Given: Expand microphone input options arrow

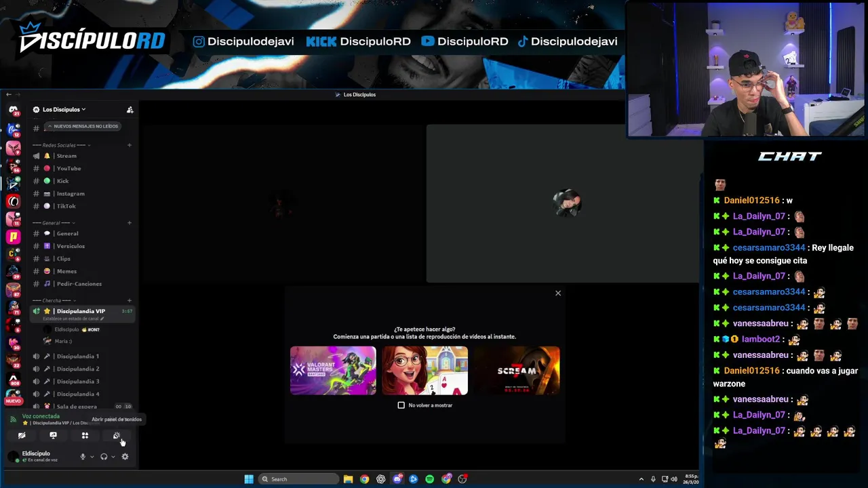Looking at the screenshot, I should point(92,457).
